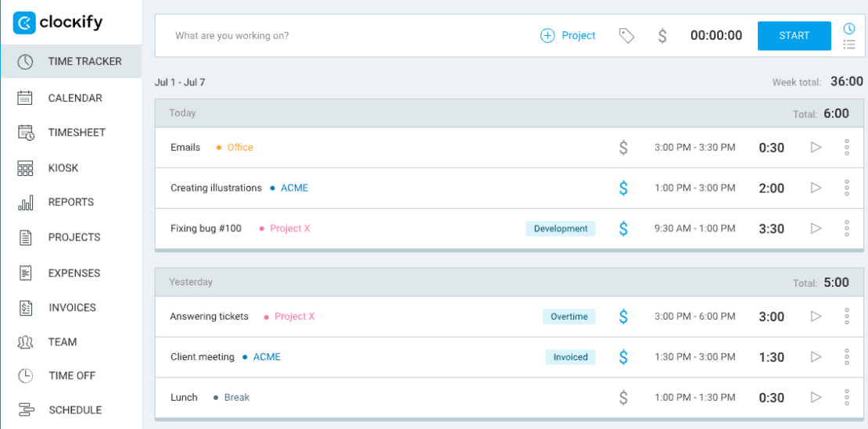868x429 pixels.
Task: Switch to timer mode clock icon
Action: (849, 29)
